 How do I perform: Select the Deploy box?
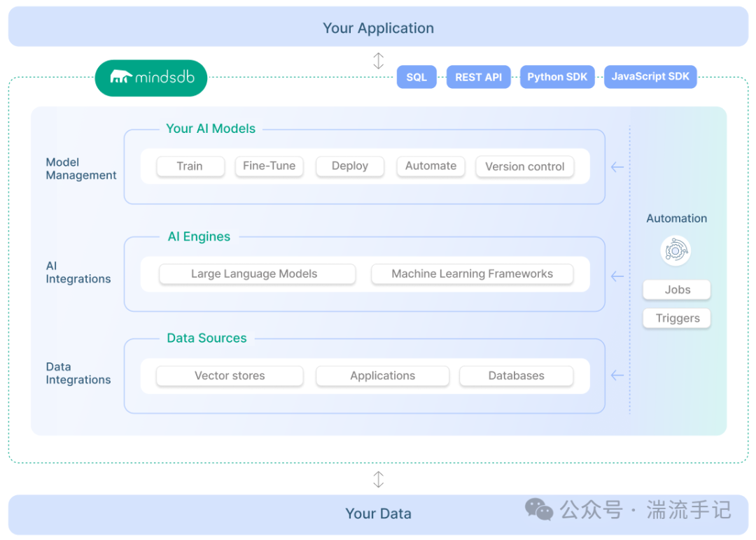(350, 166)
